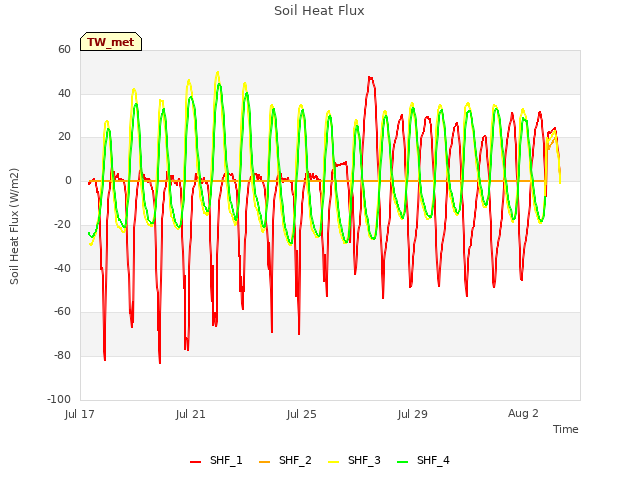Screen dimensions: 640x480
Task: Click the 20 y-axis tick label
Action: click(64, 137)
